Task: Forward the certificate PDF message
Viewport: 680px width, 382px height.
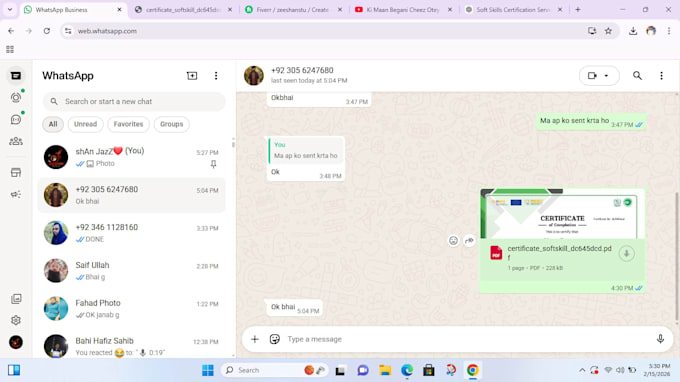Action: coord(469,241)
